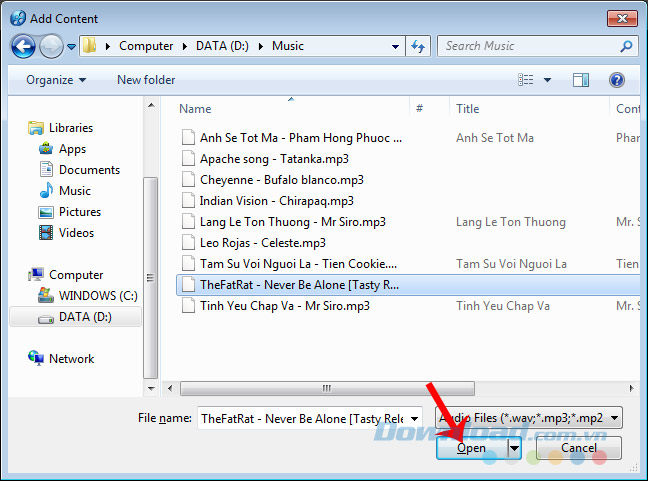Screen dimensions: 648x481
Task: Click file icon of Cheyenne - Bufalo blanco.mp3
Action: [188, 179]
